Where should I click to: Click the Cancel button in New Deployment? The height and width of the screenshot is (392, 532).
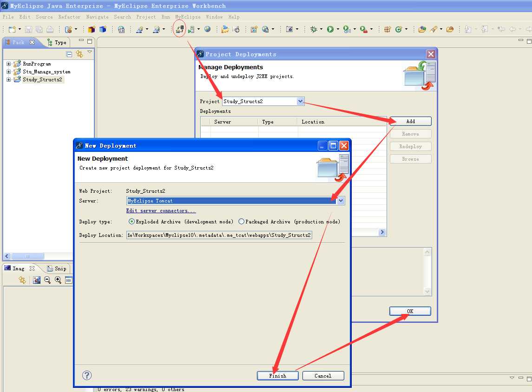pos(323,376)
